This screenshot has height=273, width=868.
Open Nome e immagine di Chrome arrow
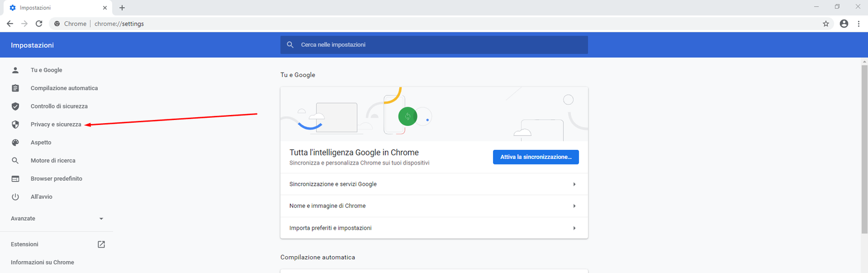pos(574,206)
